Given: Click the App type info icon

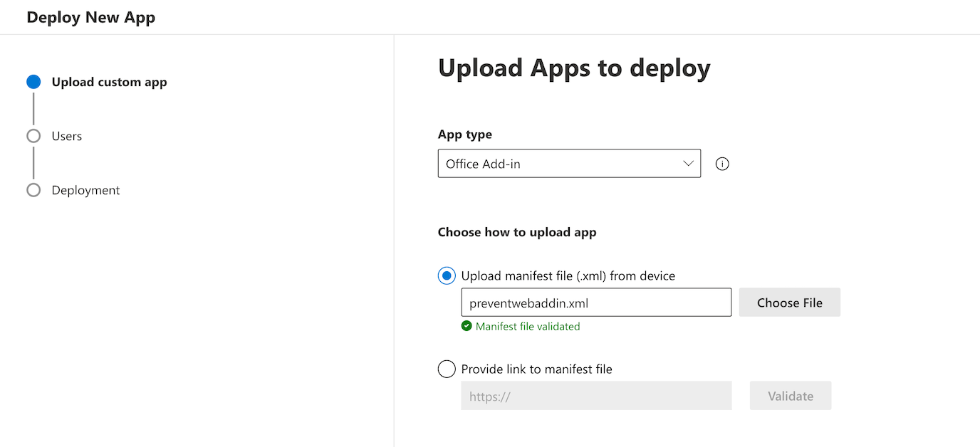Looking at the screenshot, I should pos(721,164).
